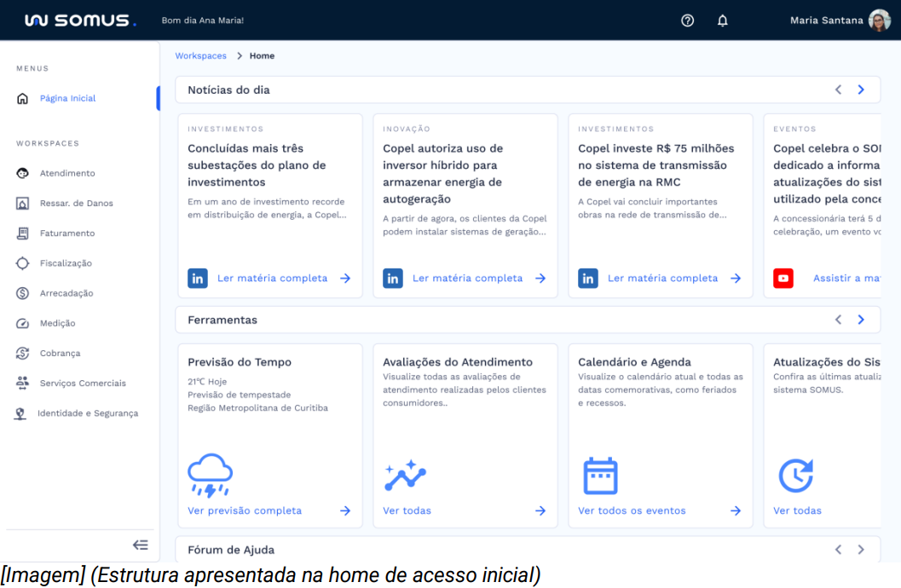
Task: Click the Workspaces breadcrumb link
Action: pos(200,55)
